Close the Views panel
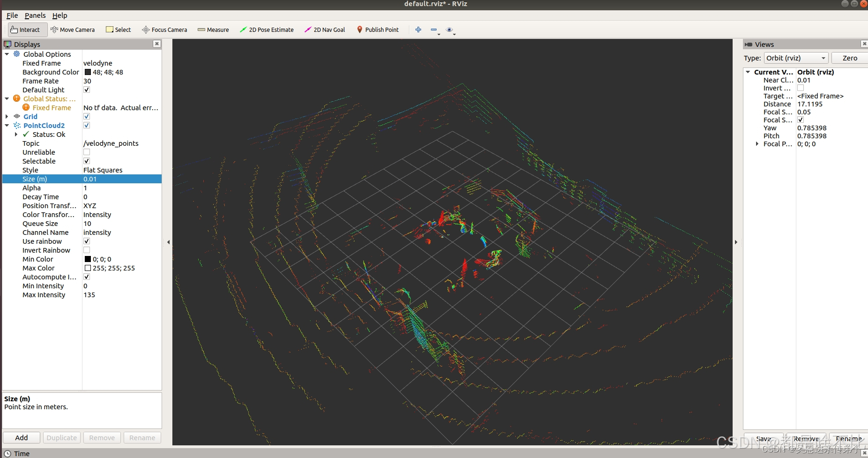The height and width of the screenshot is (458, 868). click(x=864, y=44)
